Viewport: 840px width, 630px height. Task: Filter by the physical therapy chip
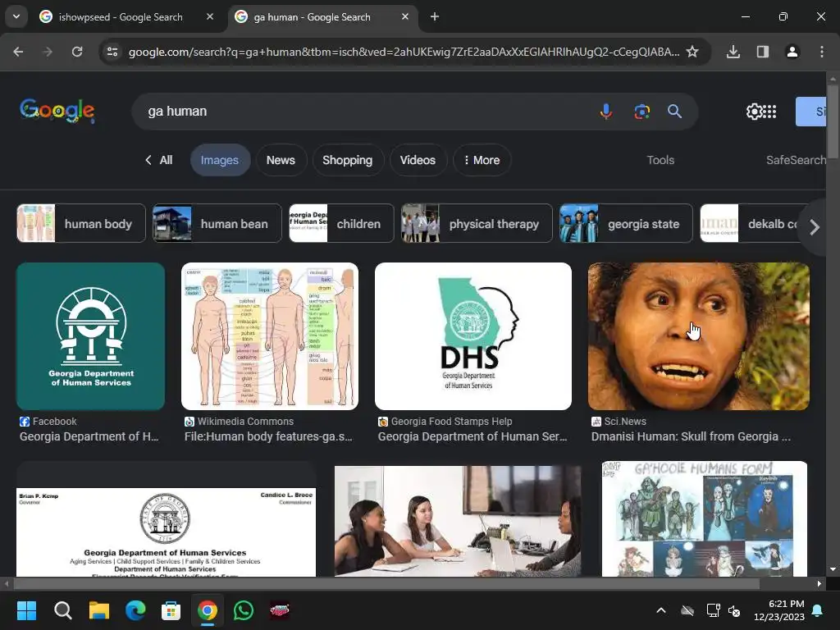(x=477, y=223)
